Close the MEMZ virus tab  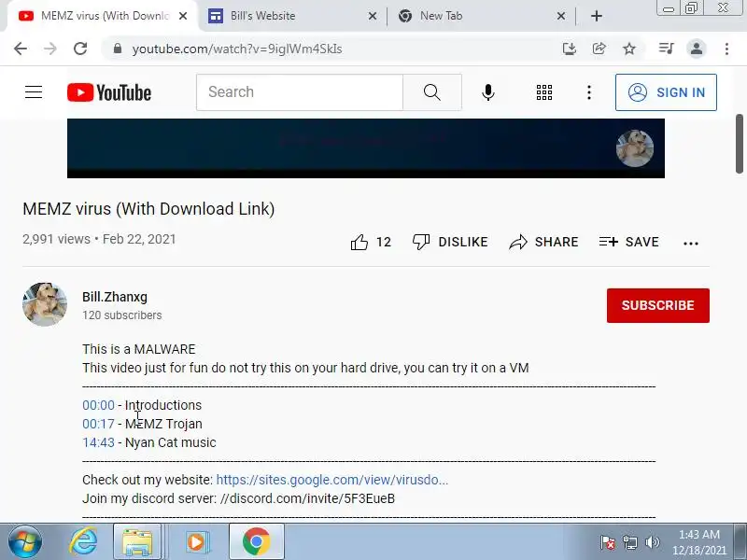tap(182, 16)
